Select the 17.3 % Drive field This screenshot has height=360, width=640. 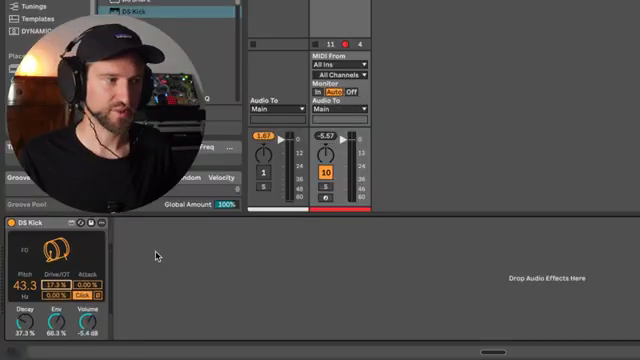pyautogui.click(x=56, y=285)
